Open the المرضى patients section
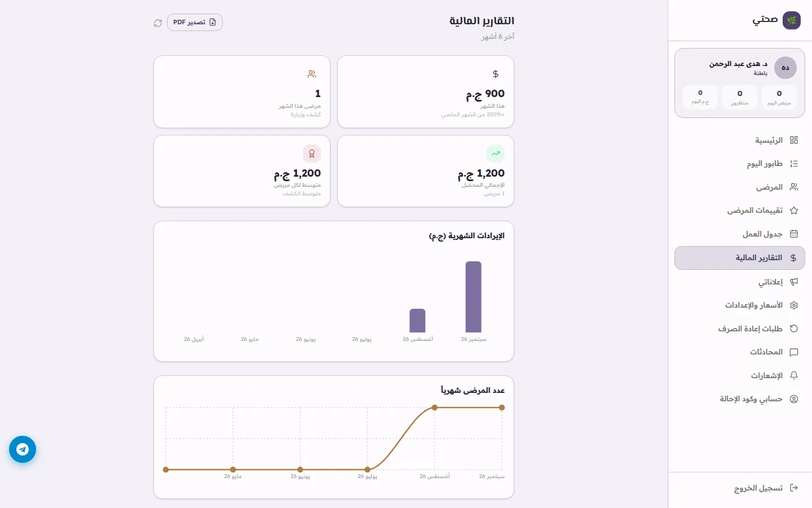The height and width of the screenshot is (508, 812). (x=740, y=187)
